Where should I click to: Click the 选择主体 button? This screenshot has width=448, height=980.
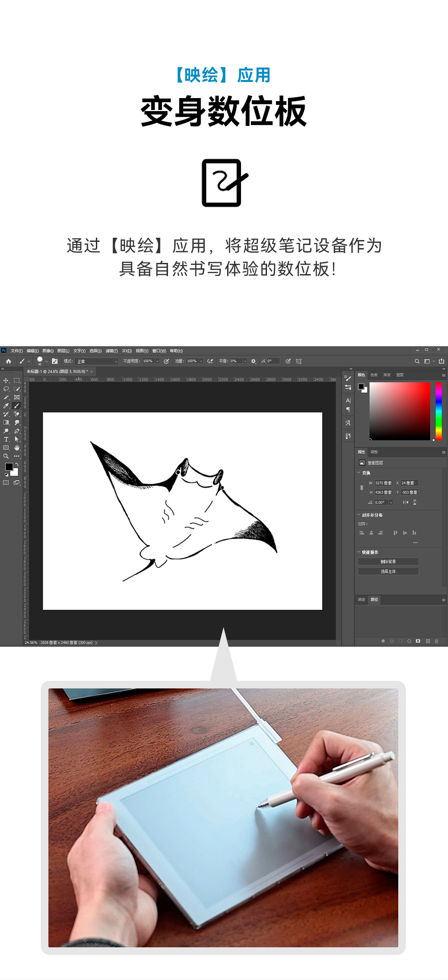tap(388, 572)
